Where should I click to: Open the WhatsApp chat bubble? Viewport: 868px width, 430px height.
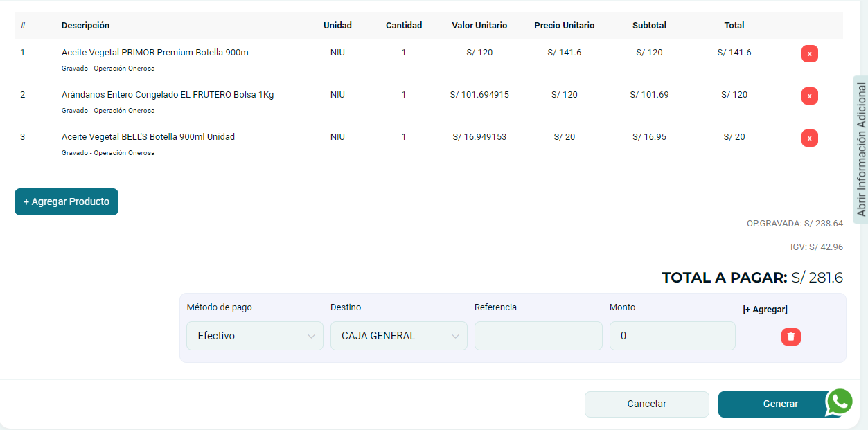839,402
